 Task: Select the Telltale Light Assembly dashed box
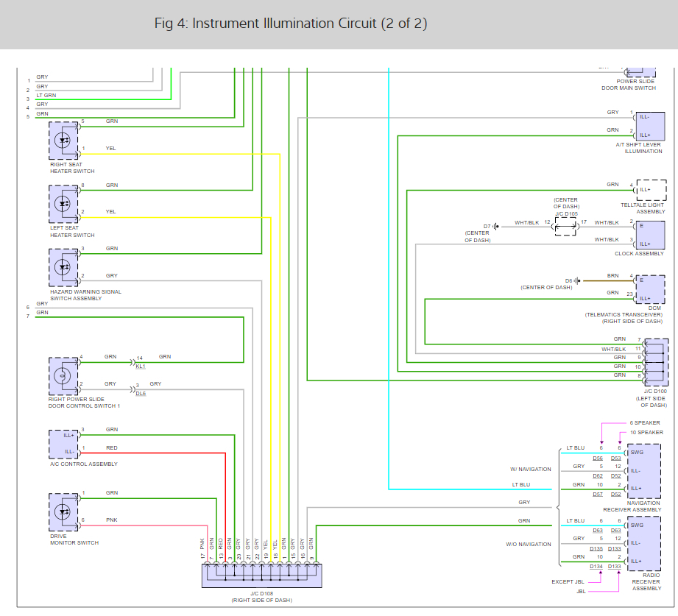tap(651, 190)
